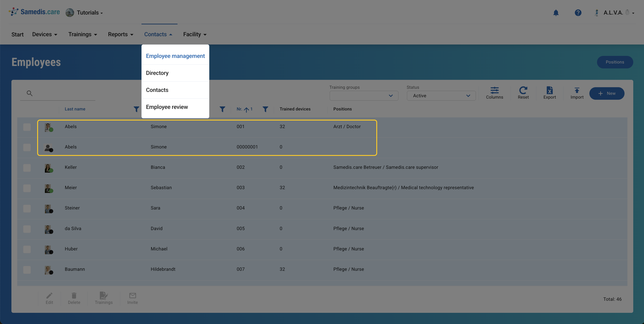Click the notification bell icon
644x324 pixels.
click(556, 13)
